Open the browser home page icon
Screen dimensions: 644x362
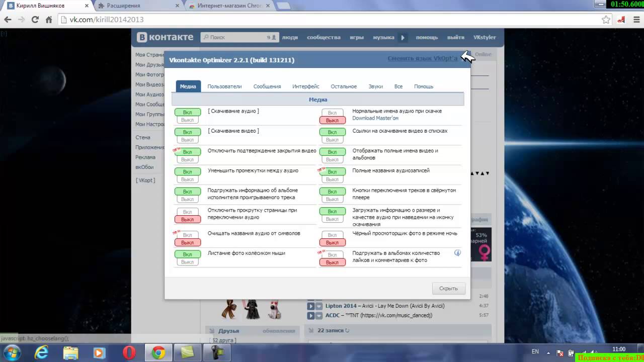[49, 20]
